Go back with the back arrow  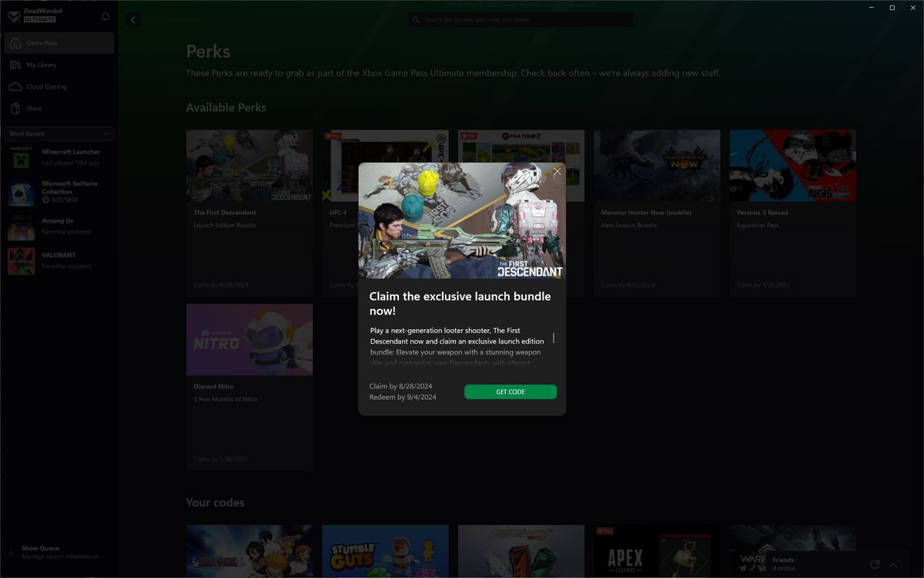pyautogui.click(x=133, y=20)
